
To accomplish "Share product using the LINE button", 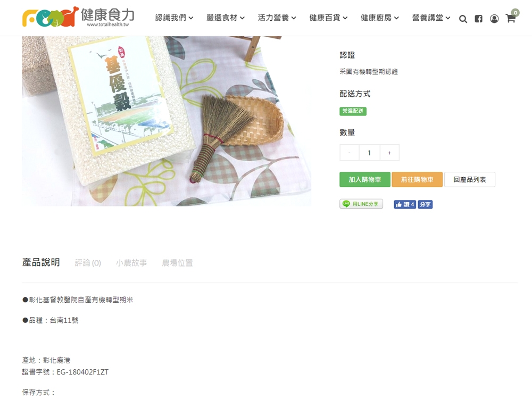I will point(361,204).
